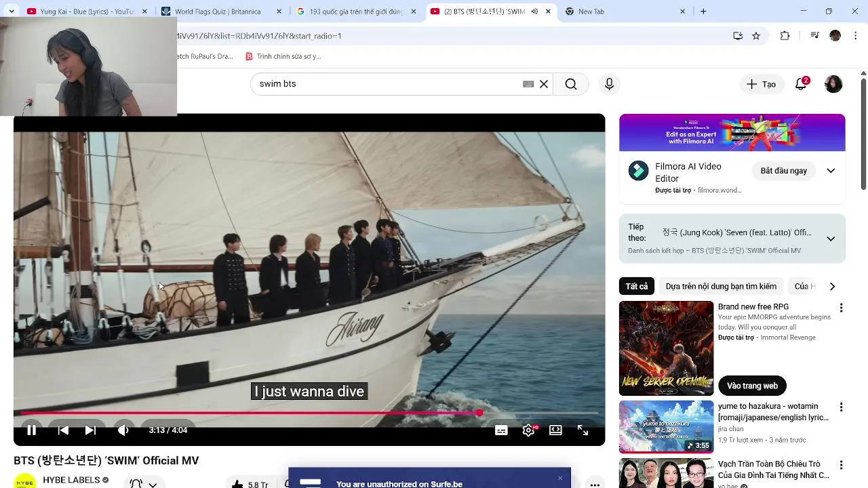Click the 'swim bts' search field
The image size is (868, 488).
click(x=387, y=84)
